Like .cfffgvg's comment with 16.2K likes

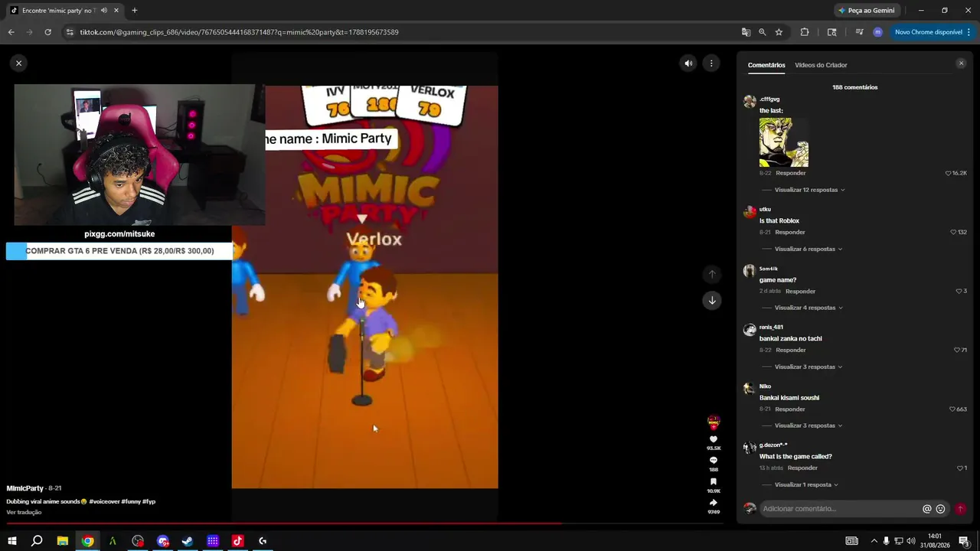click(949, 173)
